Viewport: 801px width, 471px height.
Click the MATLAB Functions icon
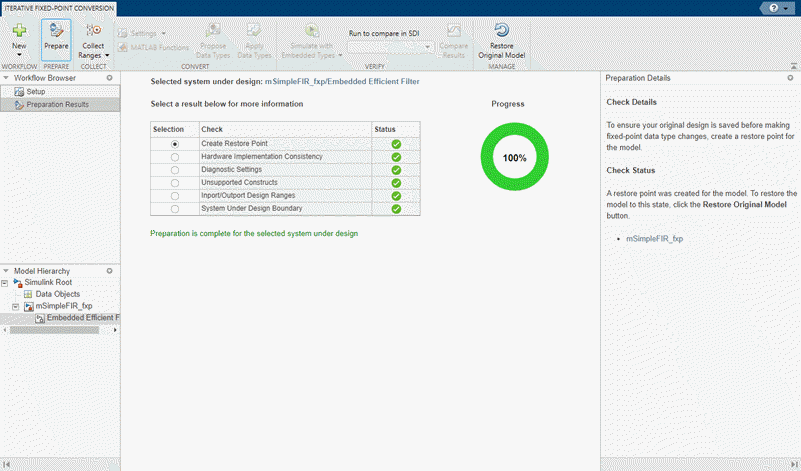click(122, 48)
